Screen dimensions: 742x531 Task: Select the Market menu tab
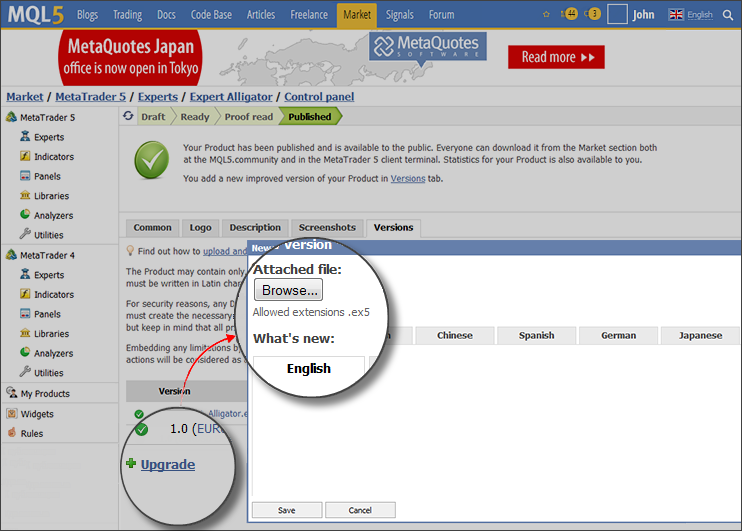(357, 15)
